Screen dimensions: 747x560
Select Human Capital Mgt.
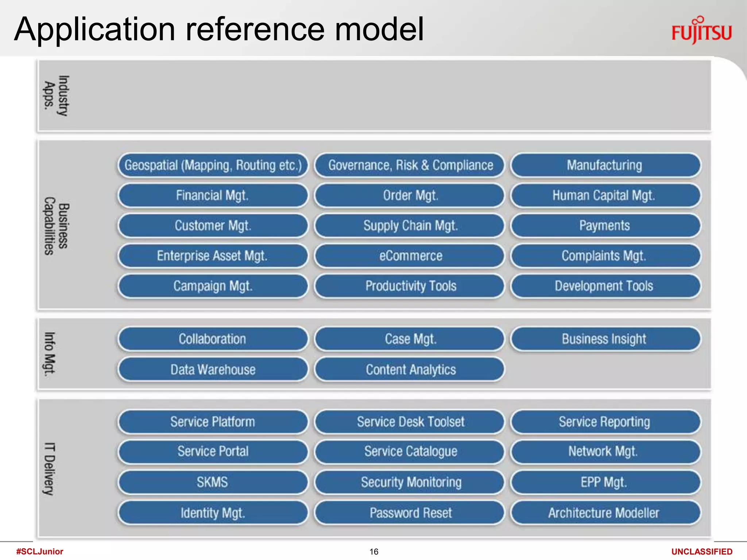coord(605,195)
